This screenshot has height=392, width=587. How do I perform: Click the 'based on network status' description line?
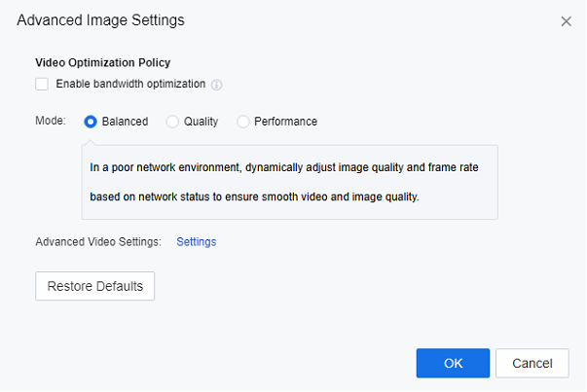point(253,196)
